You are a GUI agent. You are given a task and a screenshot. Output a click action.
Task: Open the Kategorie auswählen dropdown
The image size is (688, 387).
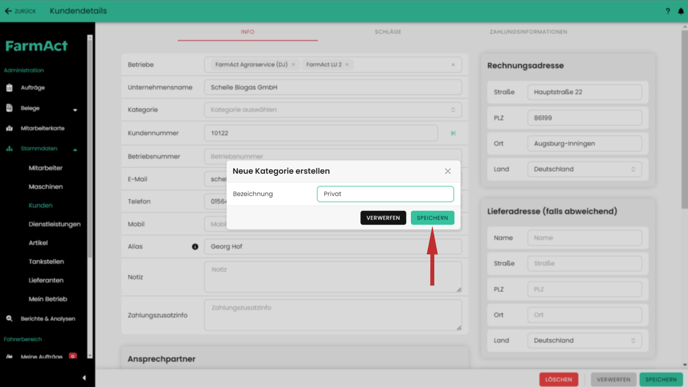[333, 110]
